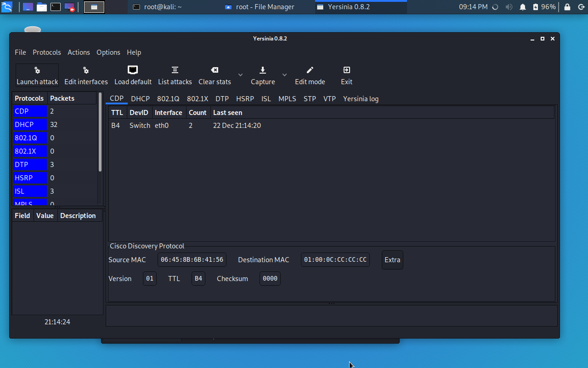Select 802.1Q row in Protocols list
588x368 pixels.
[x=55, y=138]
